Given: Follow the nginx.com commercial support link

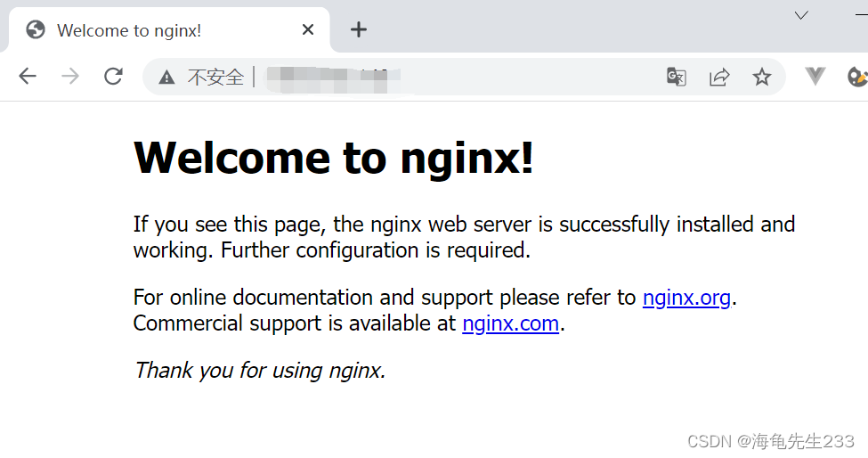Looking at the screenshot, I should point(510,323).
